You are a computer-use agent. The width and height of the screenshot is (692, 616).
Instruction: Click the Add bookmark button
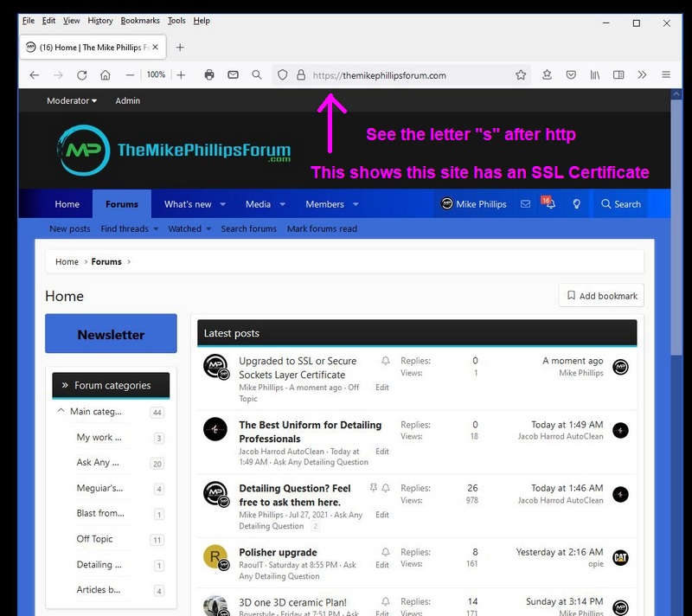(601, 295)
